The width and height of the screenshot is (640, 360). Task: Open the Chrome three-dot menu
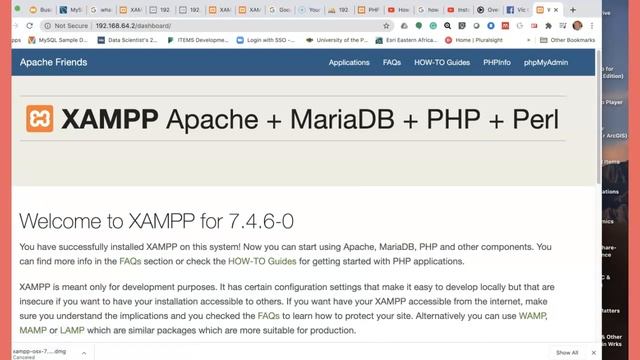tap(592, 26)
